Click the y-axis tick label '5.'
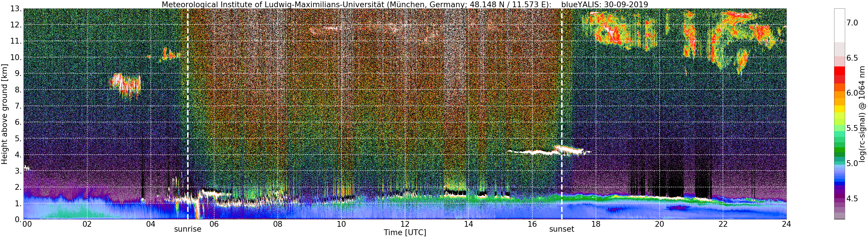868x238 pixels. [x=18, y=138]
